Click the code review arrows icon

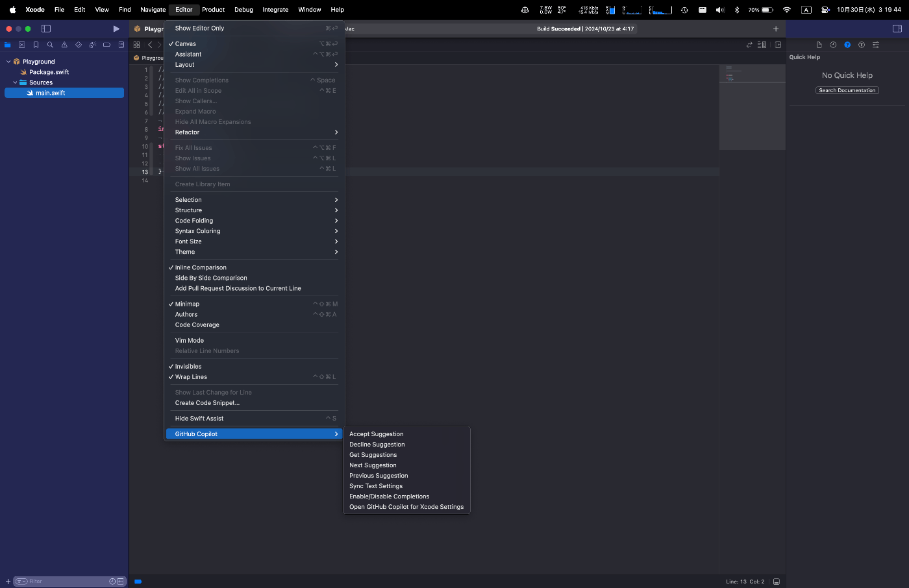749,45
